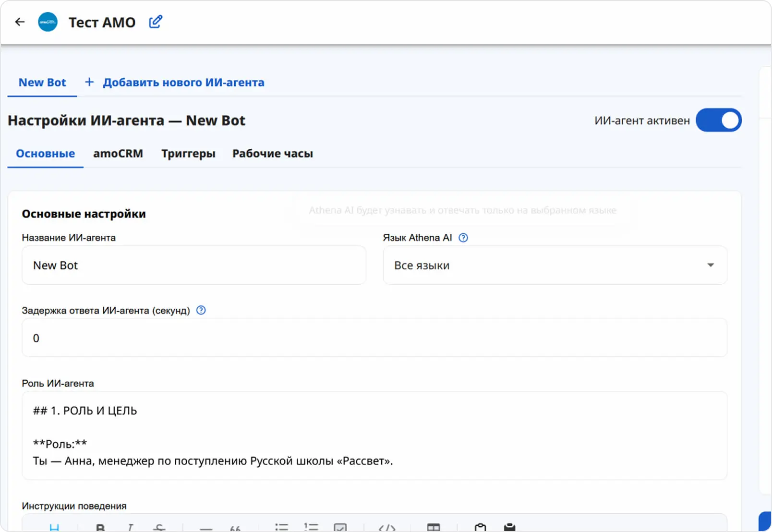Click the response delay seconds field
The height and width of the screenshot is (532, 772).
pyautogui.click(x=374, y=338)
